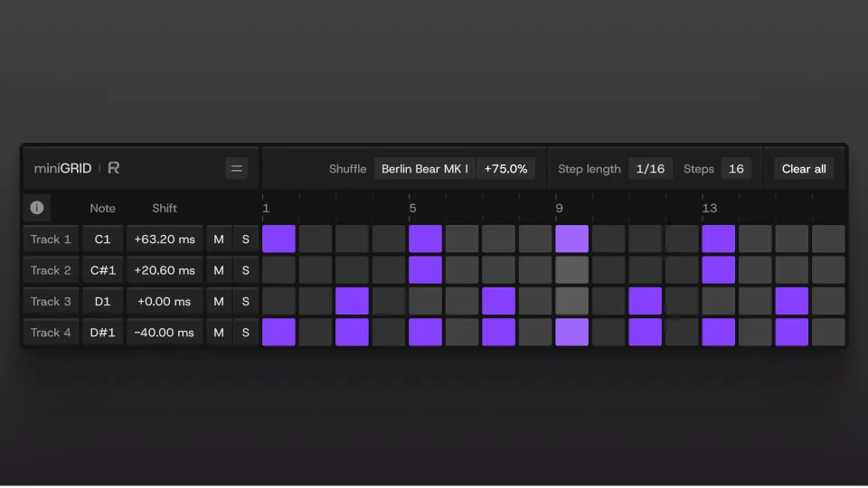The image size is (868, 488).
Task: Select the Track 2 label
Action: [x=51, y=270]
